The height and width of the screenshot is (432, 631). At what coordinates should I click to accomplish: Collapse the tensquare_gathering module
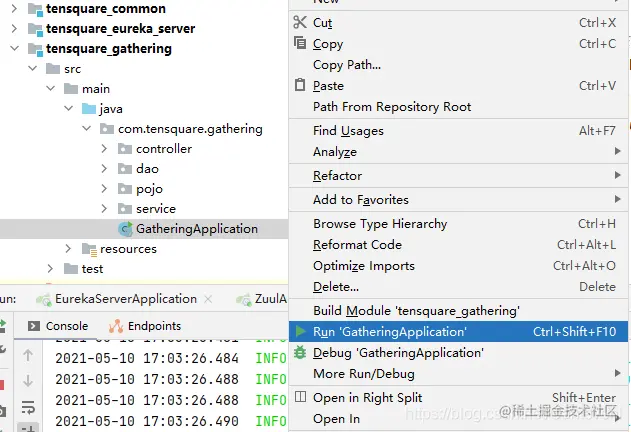[x=14, y=48]
